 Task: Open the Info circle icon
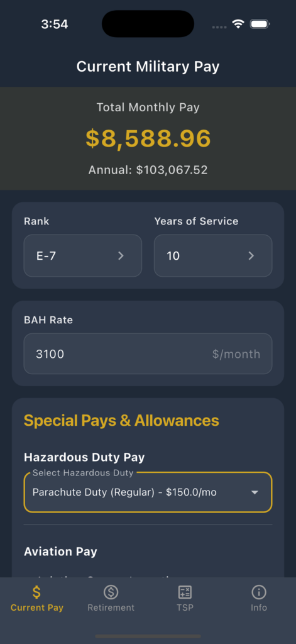coord(259,592)
